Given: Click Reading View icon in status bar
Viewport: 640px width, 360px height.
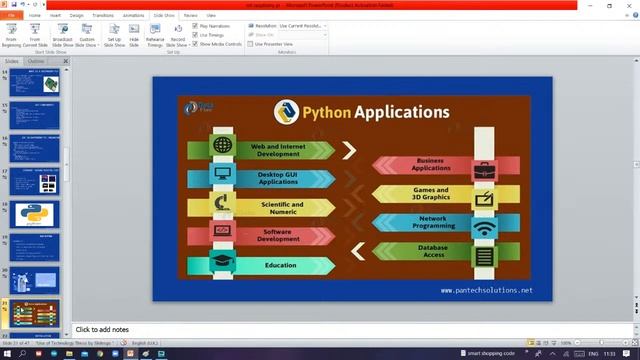Looking at the screenshot, I should click(546, 343).
